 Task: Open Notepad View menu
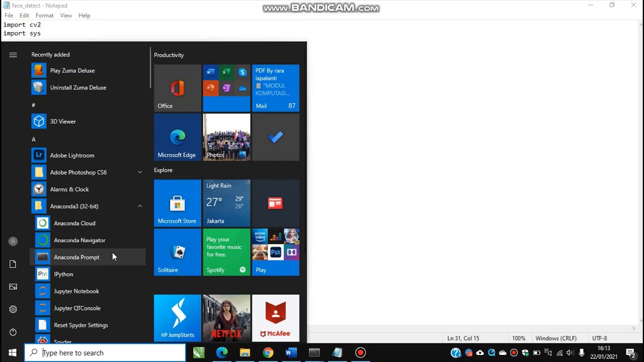pyautogui.click(x=66, y=16)
